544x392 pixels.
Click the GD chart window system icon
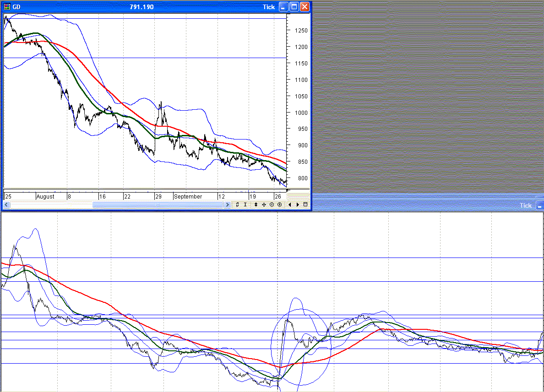tap(7, 6)
